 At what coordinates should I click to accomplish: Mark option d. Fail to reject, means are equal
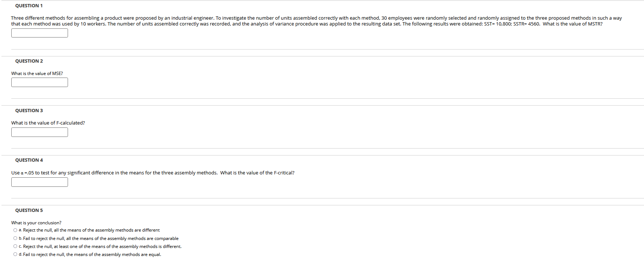(x=15, y=255)
